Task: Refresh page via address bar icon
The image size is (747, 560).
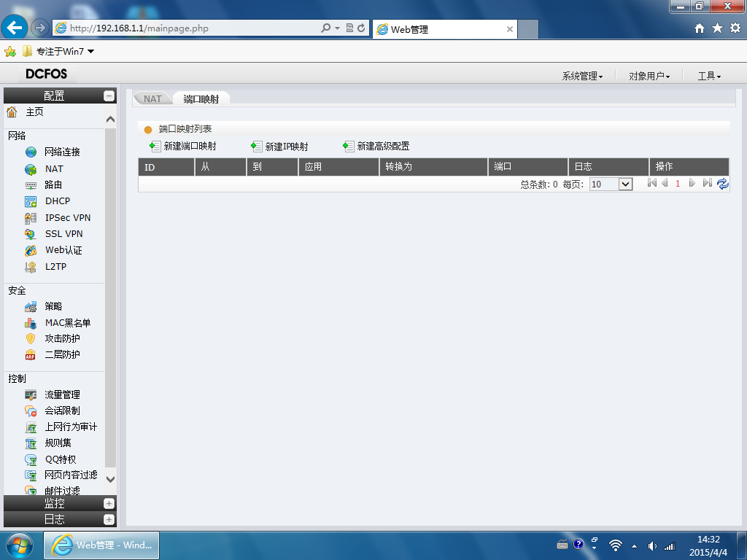Action: (362, 28)
